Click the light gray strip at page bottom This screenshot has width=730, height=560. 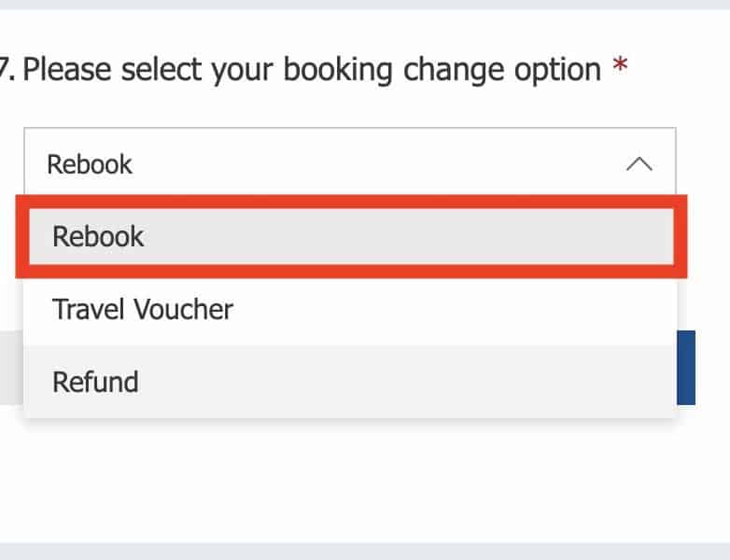click(365, 552)
